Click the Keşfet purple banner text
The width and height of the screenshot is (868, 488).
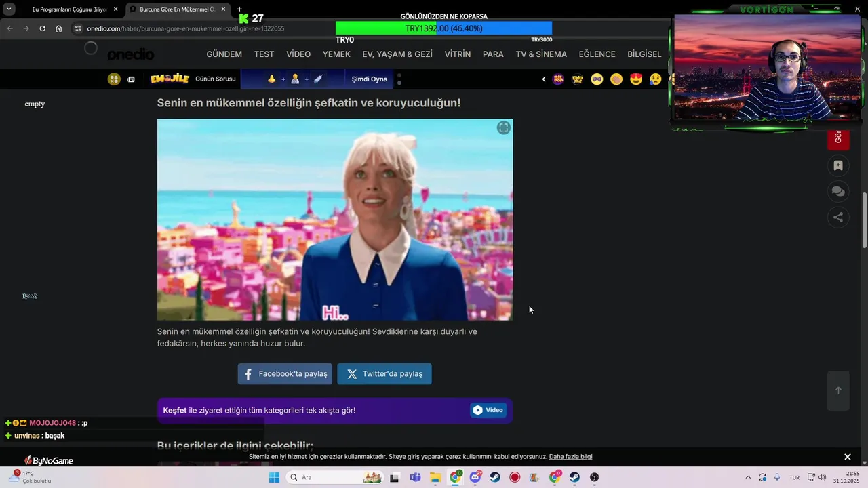(x=259, y=411)
